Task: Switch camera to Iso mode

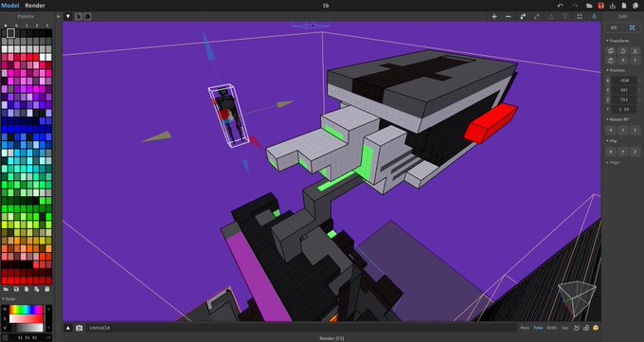Action: (x=565, y=328)
